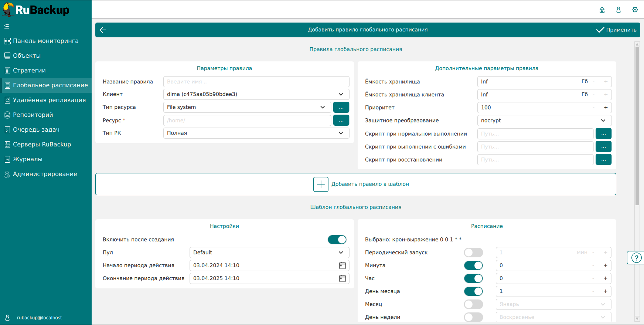Click the Журналы log icon
The width and height of the screenshot is (644, 325).
pyautogui.click(x=7, y=159)
